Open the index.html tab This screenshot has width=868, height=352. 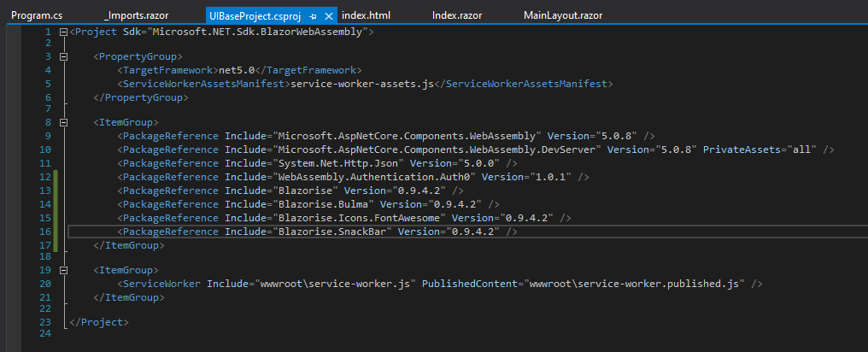pyautogui.click(x=367, y=15)
